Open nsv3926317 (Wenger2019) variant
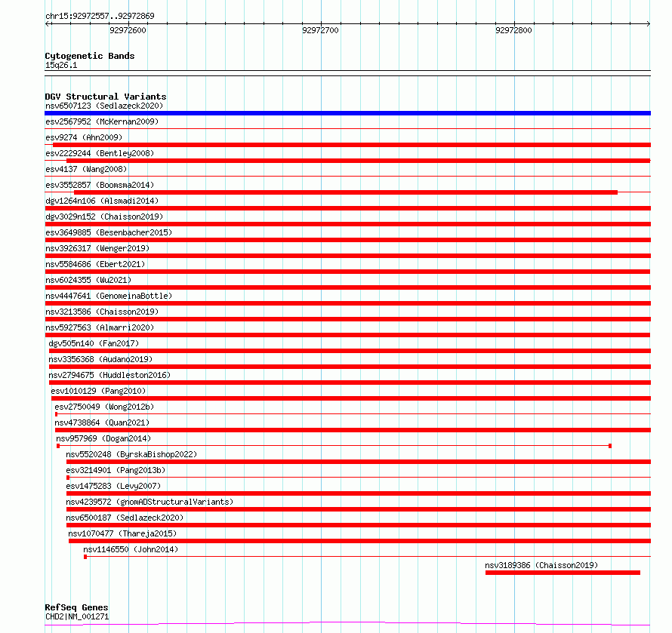672x633 pixels. 97,248
